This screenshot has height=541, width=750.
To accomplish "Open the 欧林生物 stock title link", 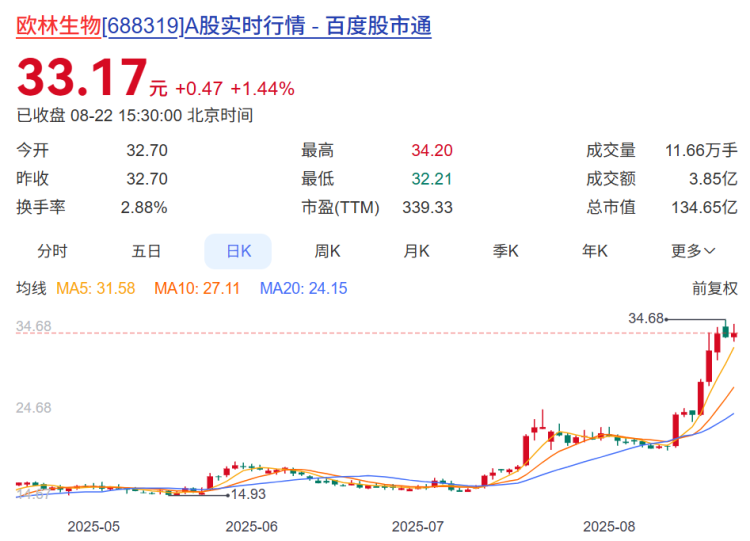I will click(x=223, y=25).
